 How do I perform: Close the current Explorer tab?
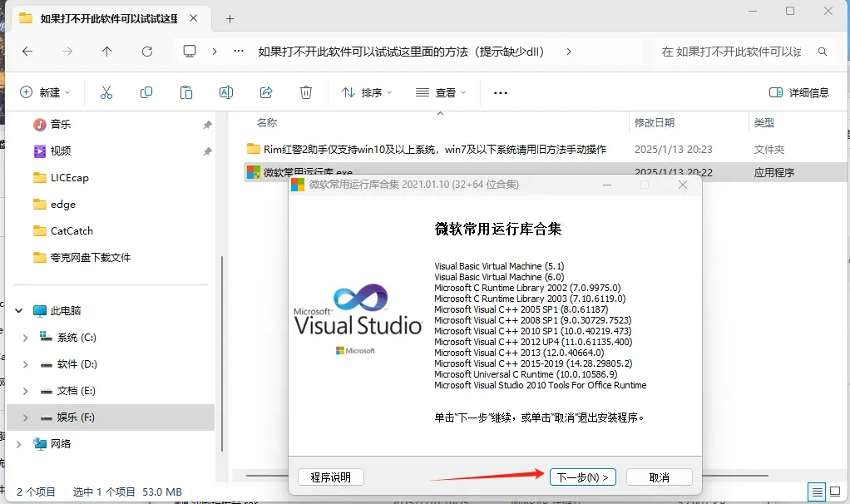tap(194, 18)
